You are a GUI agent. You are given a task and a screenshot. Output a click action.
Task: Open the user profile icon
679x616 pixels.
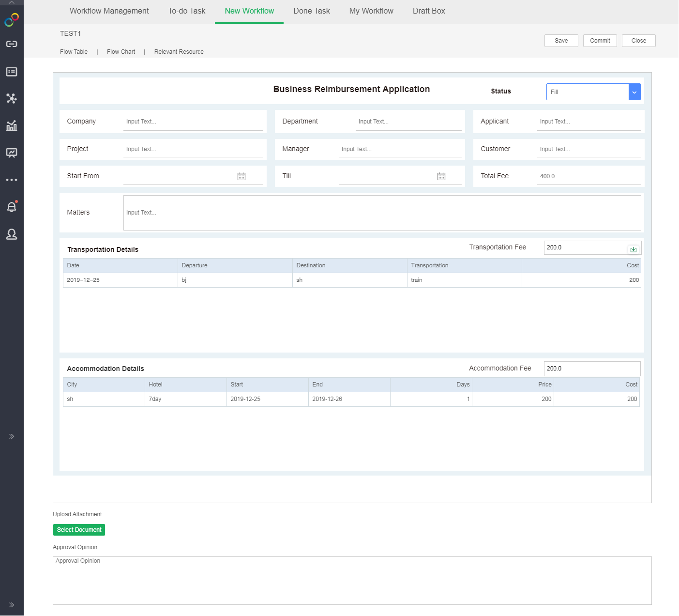coord(12,234)
